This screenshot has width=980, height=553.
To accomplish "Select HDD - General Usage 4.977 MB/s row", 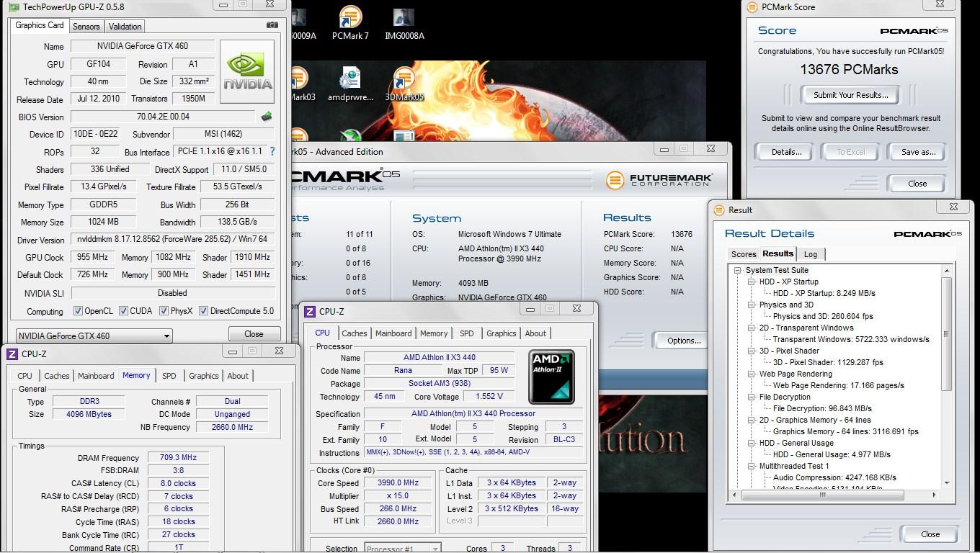I will (832, 454).
